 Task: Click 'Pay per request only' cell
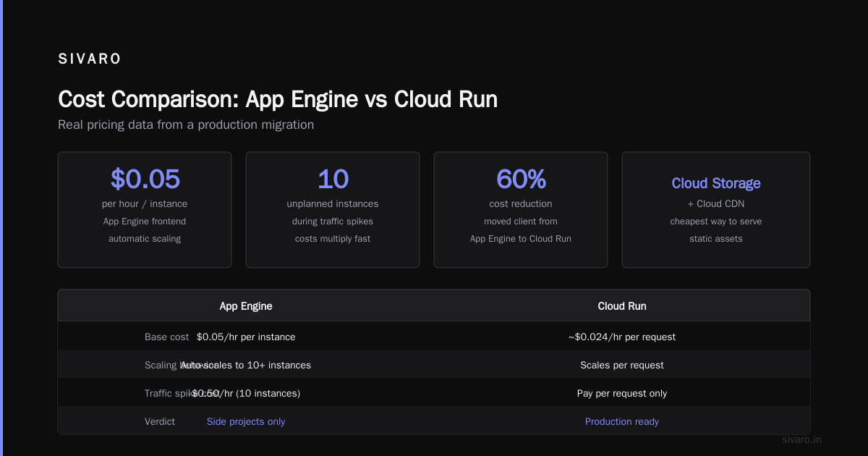(622, 393)
